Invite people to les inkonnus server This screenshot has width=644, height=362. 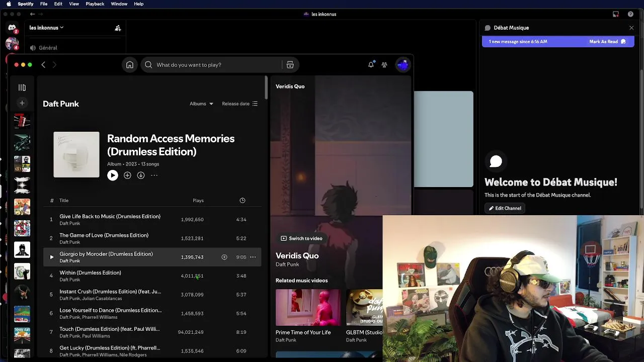click(x=118, y=28)
